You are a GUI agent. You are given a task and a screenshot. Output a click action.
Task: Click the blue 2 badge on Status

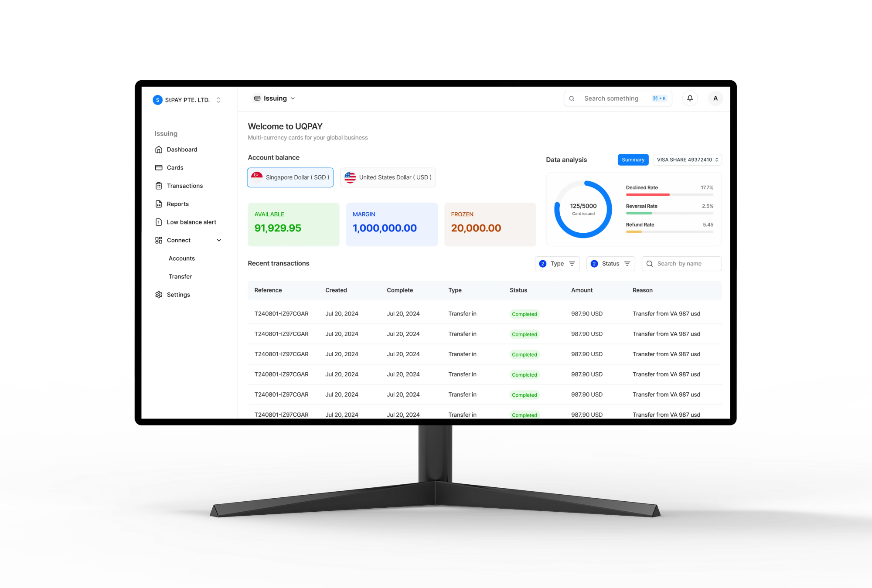(x=594, y=264)
